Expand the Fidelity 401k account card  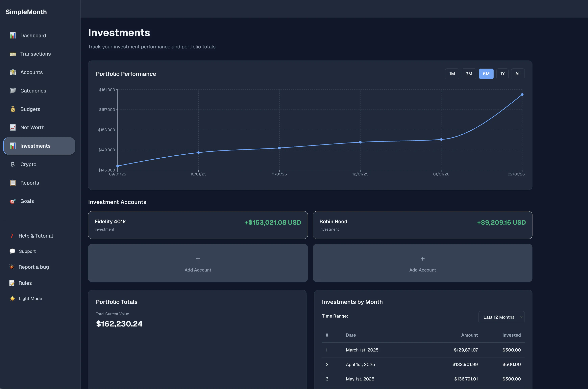(x=198, y=225)
